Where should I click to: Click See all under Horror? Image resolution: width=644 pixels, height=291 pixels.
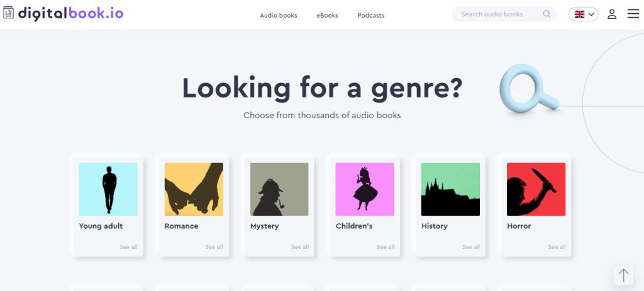coord(557,246)
